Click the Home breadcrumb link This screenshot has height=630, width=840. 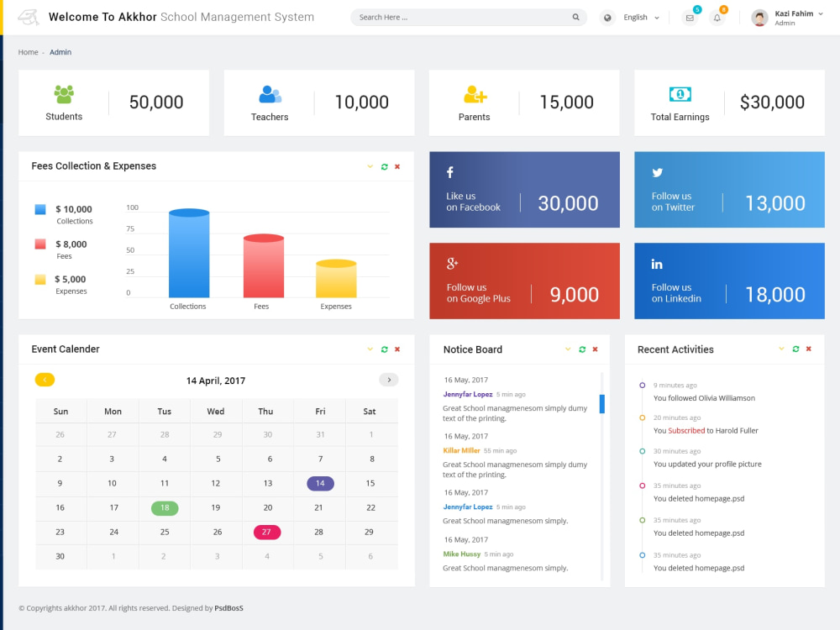pyautogui.click(x=28, y=52)
